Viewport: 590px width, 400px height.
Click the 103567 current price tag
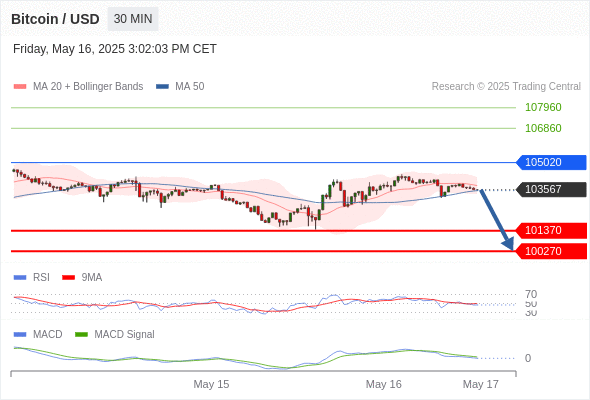(x=551, y=189)
